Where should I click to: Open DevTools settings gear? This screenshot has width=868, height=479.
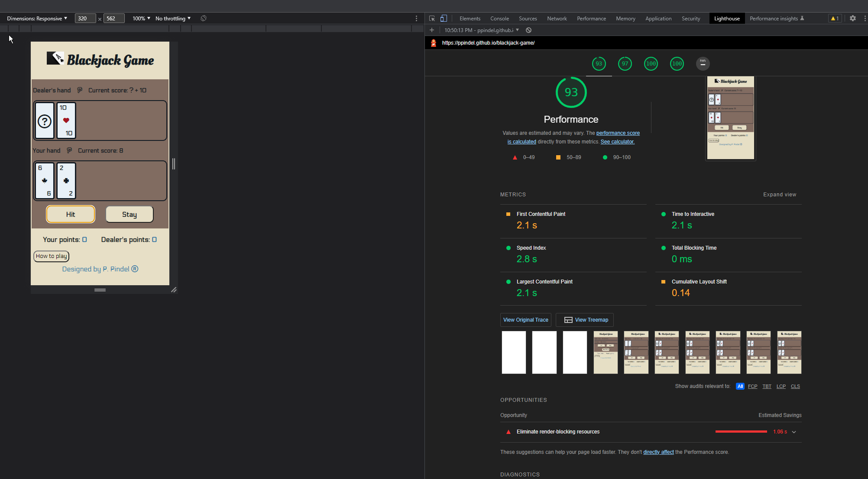tap(852, 18)
